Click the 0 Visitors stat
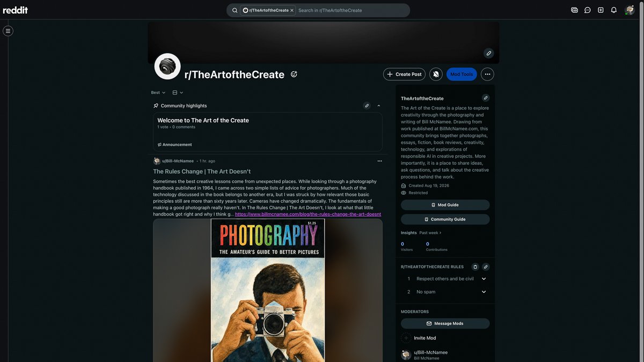Screen dimensions: 644x362 [407, 246]
